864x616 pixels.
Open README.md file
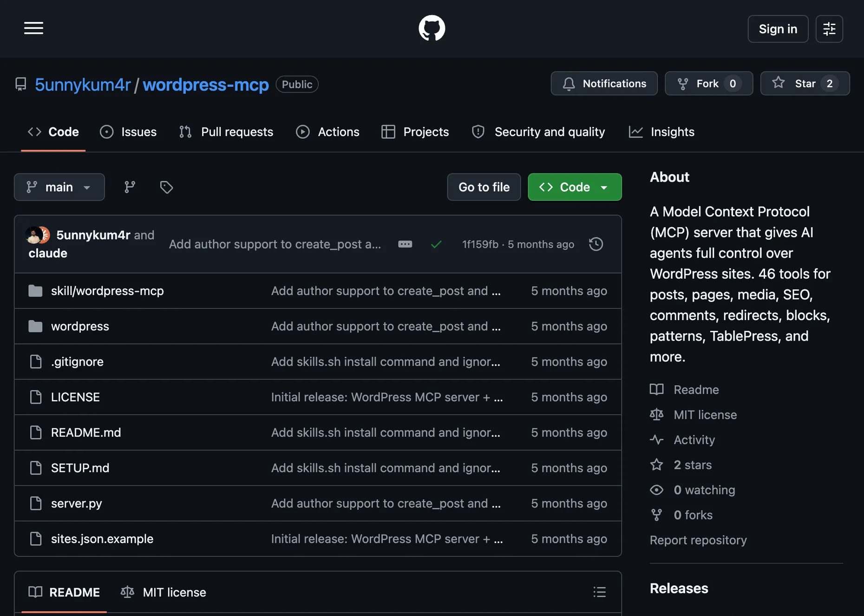86,433
